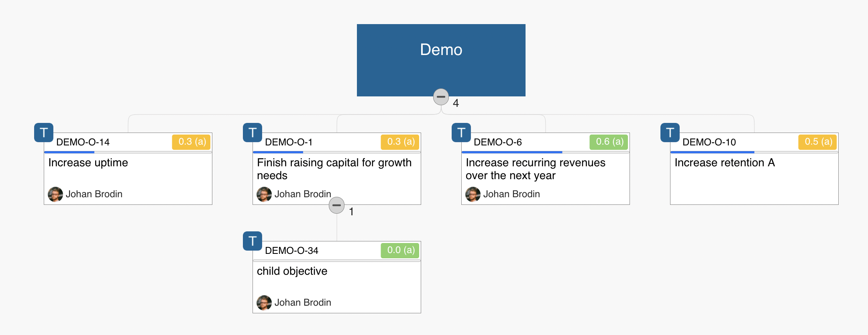Click Johan Brodin avatar on child objective card
The width and height of the screenshot is (868, 335).
tap(264, 302)
